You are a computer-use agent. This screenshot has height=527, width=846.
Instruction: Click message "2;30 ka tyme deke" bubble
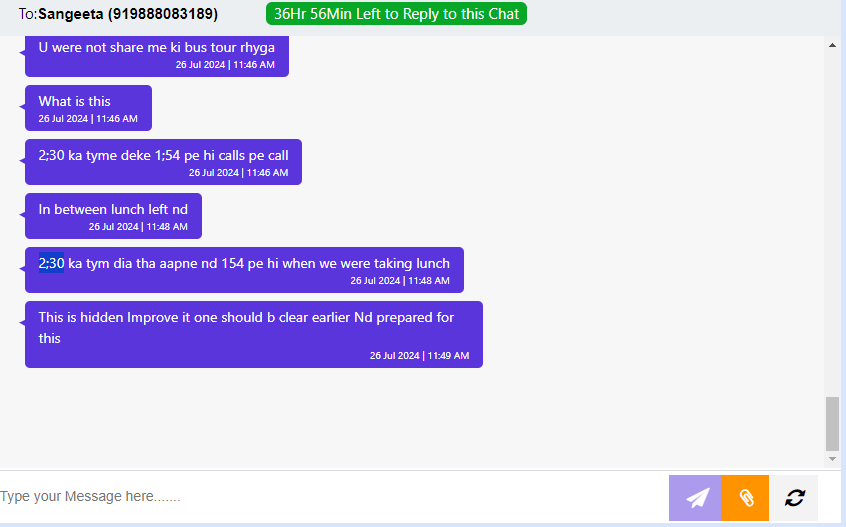pos(163,162)
